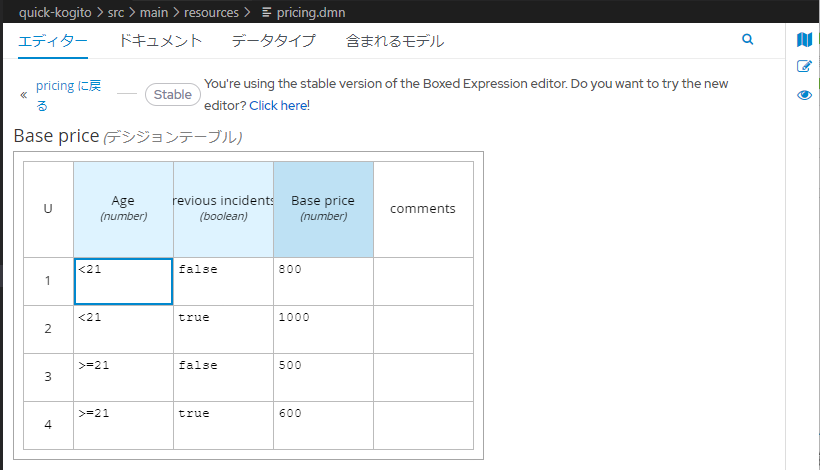The image size is (820, 470).
Task: Select the 600 base price cell
Action: click(x=323, y=425)
